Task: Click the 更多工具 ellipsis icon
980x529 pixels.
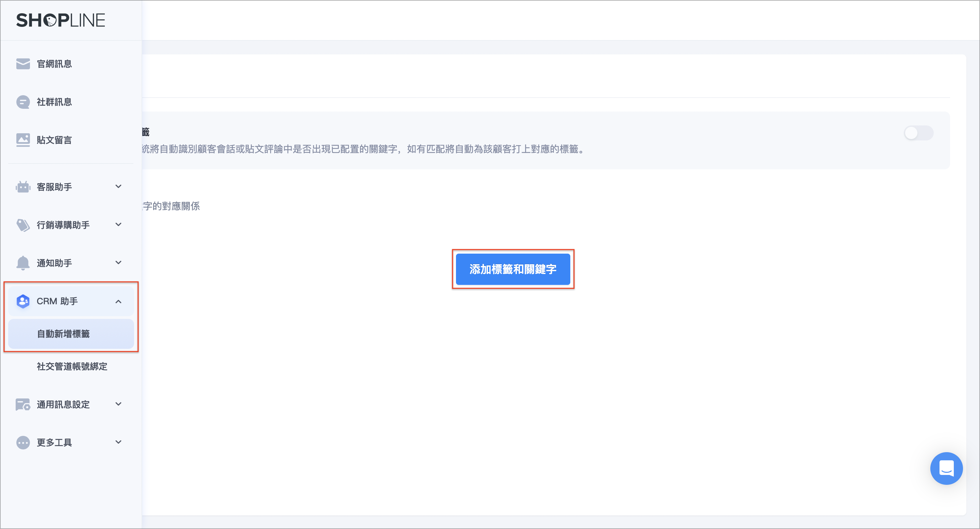Action: (x=23, y=442)
